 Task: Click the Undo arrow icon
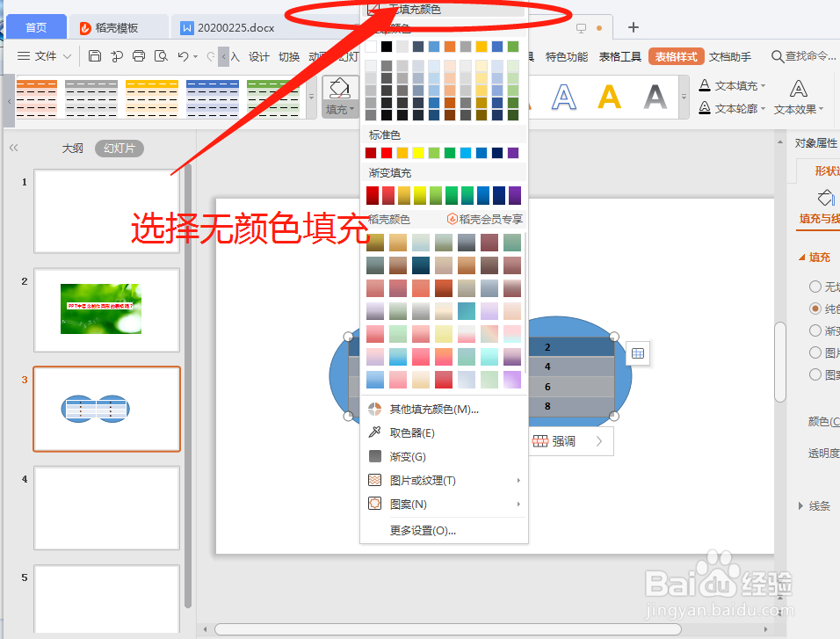(183, 55)
